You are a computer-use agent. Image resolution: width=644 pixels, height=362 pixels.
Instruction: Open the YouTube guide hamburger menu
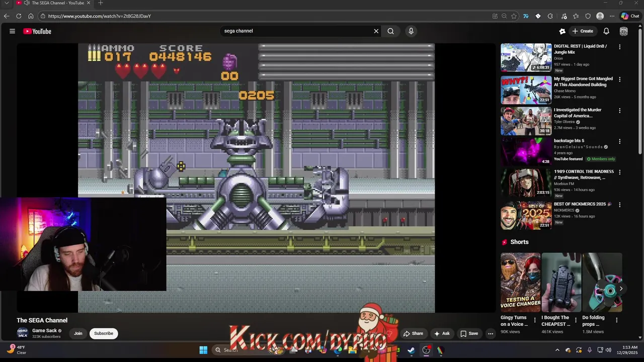coord(12,31)
